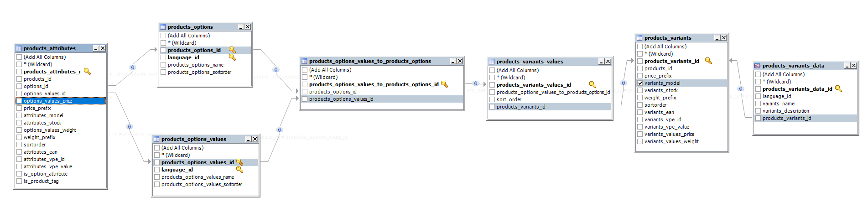Screen dimensions: 868x218
Task: Click key icon beside products_options_values_id
Action: coord(239,162)
